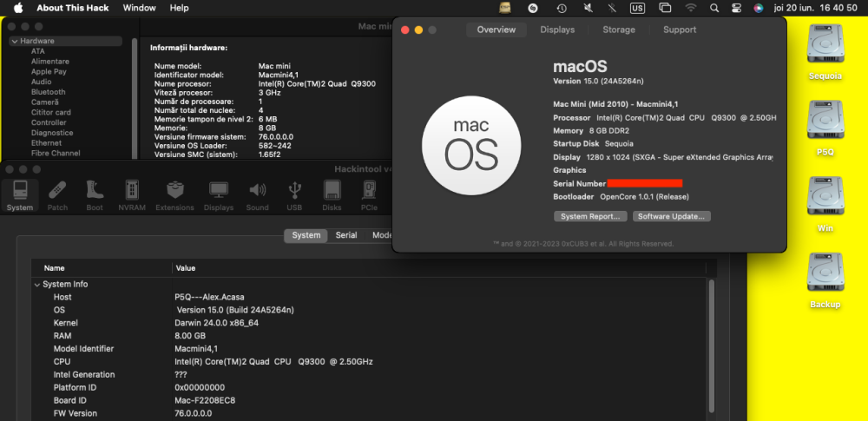Select Alimentare in the Hardware sidebar

pyautogui.click(x=50, y=62)
